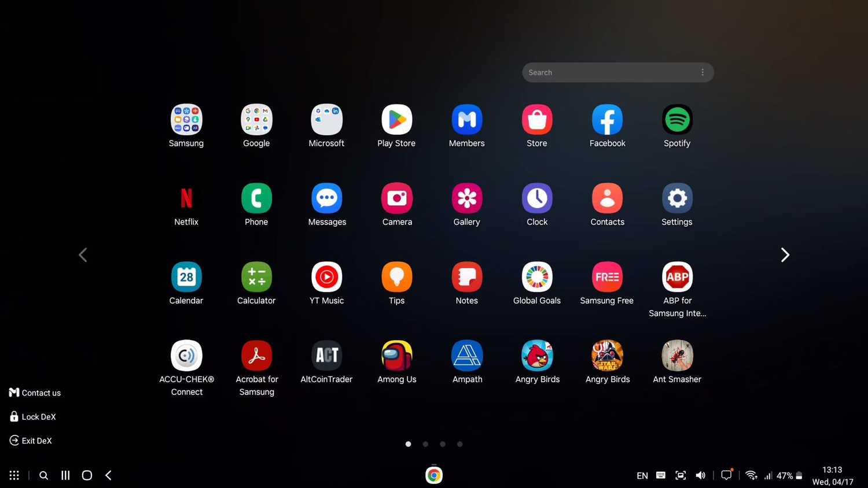Launch Netflix from the app drawer
This screenshot has width=868, height=488.
click(x=186, y=198)
